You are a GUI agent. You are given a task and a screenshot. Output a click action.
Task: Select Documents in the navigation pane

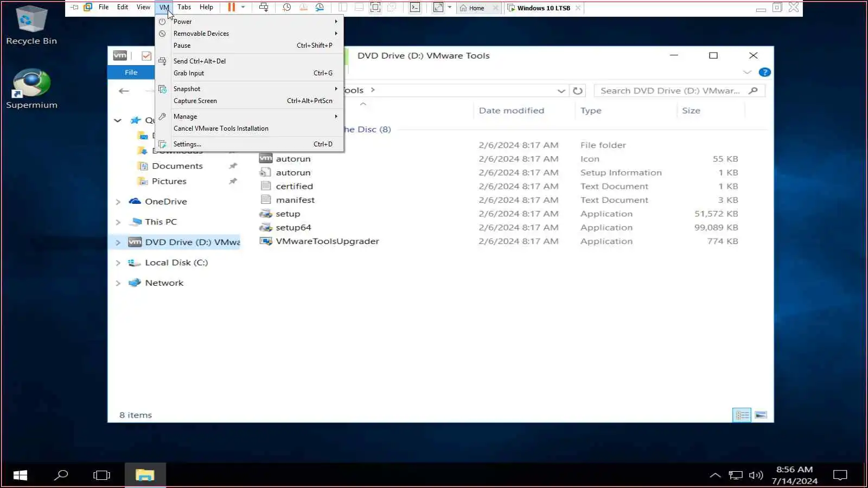coord(177,166)
